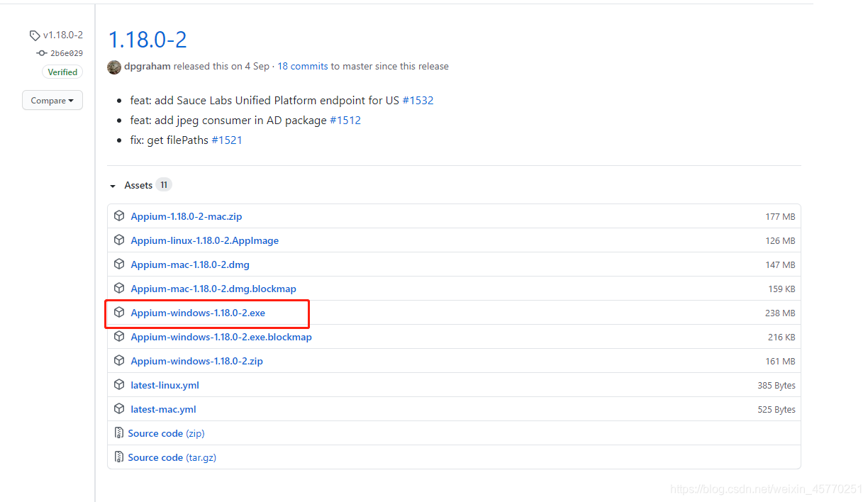Viewport: 868px width, 502px height.
Task: Download latest-linux.yml
Action: [165, 385]
